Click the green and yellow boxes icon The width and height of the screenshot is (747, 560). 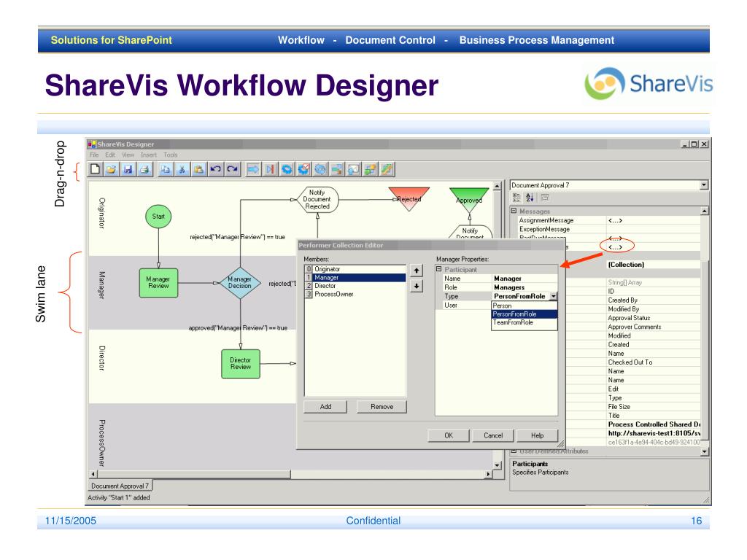point(370,169)
